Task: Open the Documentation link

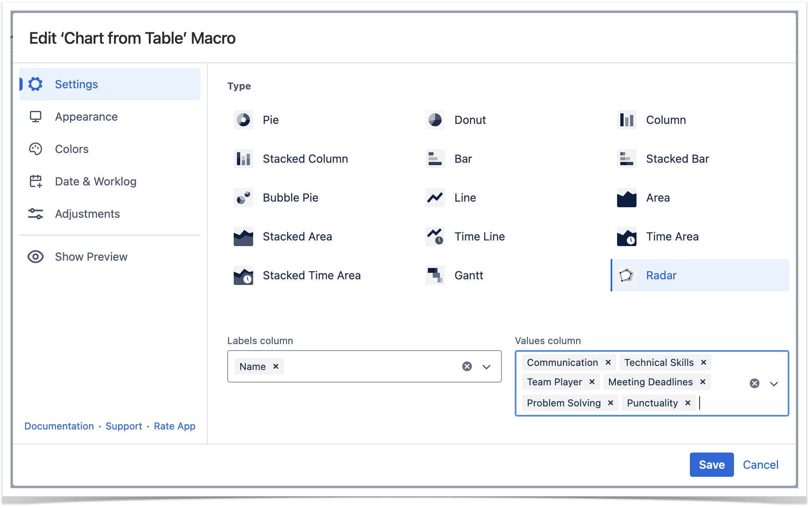Action: (59, 426)
